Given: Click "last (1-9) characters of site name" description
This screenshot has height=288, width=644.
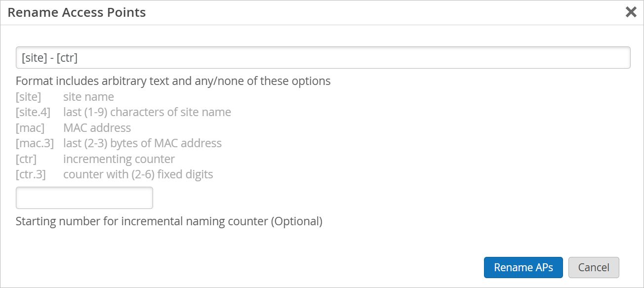Looking at the screenshot, I should click(x=147, y=112).
